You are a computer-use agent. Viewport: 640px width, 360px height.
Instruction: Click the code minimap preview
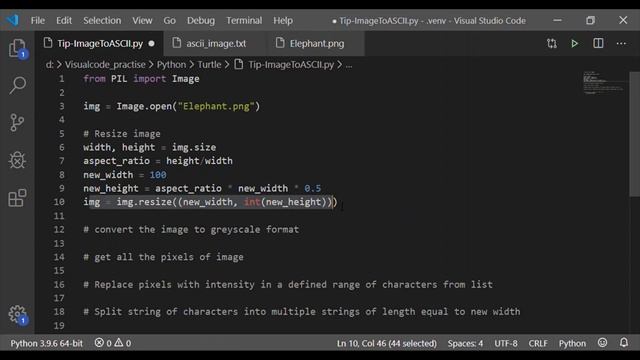(603, 83)
